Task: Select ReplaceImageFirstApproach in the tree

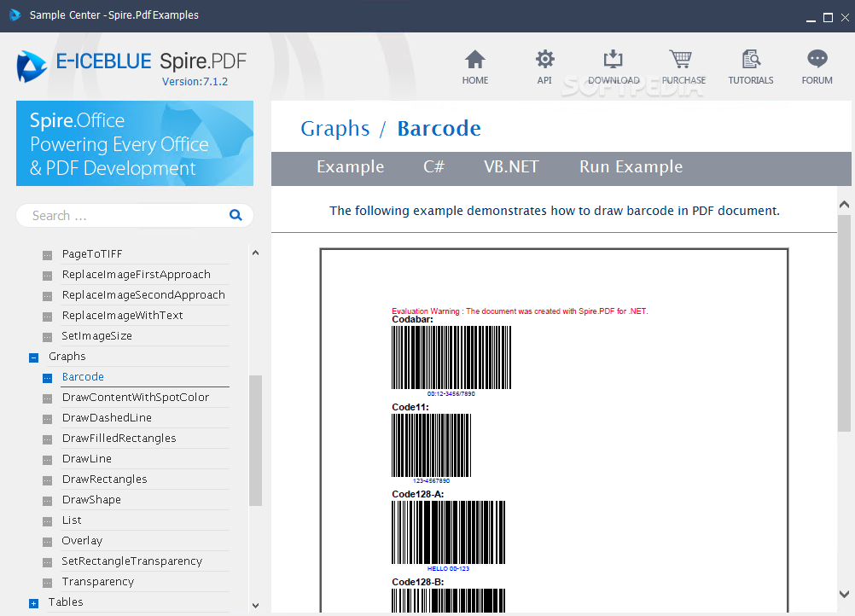Action: coord(137,274)
